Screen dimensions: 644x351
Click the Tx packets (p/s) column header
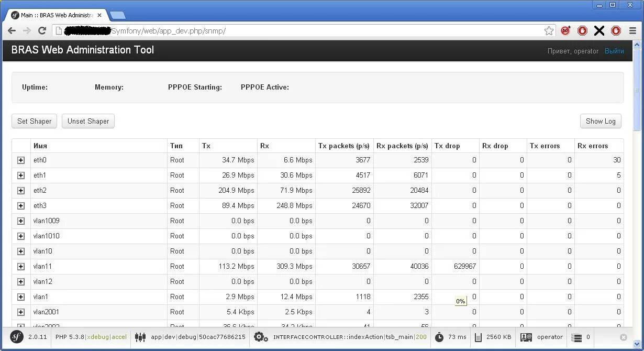tap(344, 146)
